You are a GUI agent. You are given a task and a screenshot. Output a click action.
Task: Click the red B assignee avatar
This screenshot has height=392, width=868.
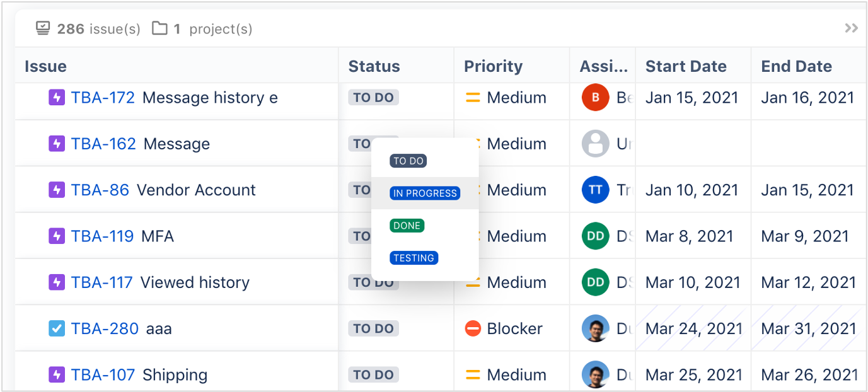click(x=595, y=98)
